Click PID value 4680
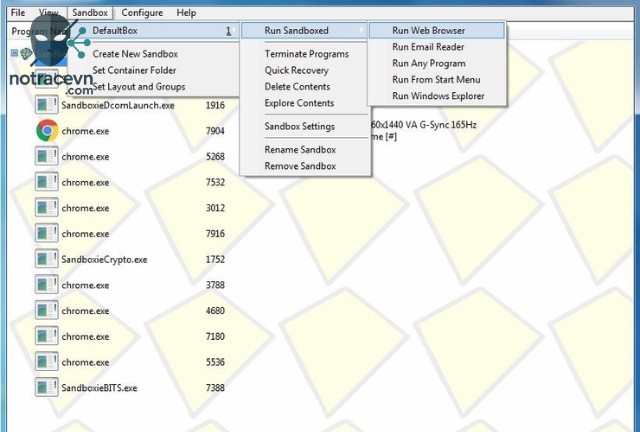Screen dimensions: 640x432 [215, 311]
